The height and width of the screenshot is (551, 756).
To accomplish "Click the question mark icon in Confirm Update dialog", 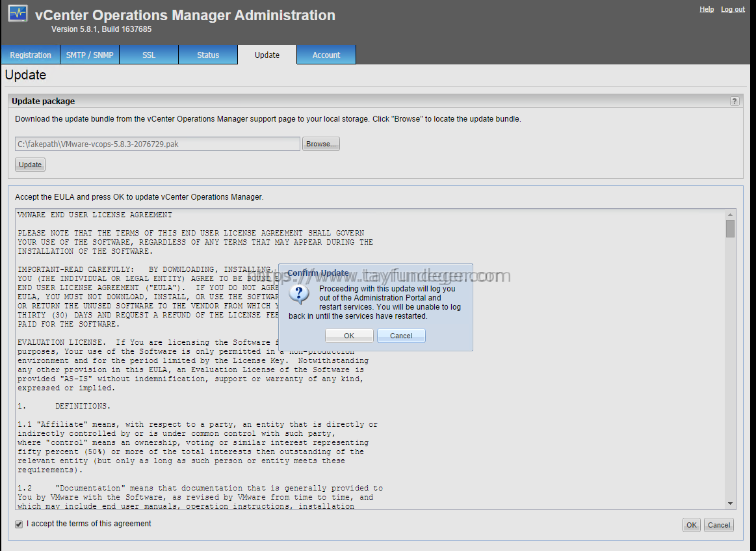I will 299,294.
